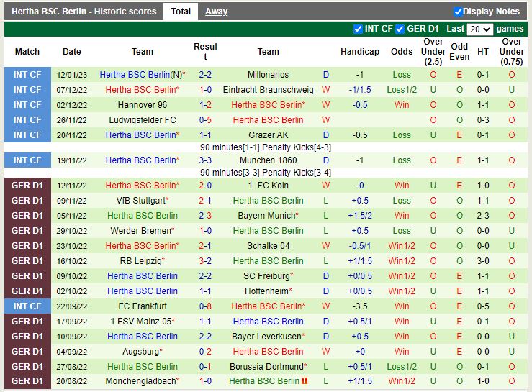Open the Hannover 96 team link
Screen dimensions: 532x392
pos(143,105)
